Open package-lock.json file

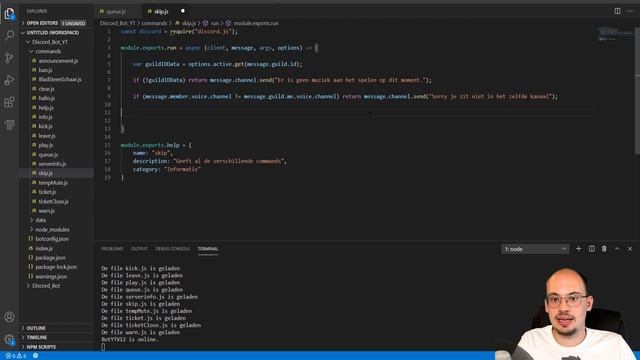click(x=56, y=267)
